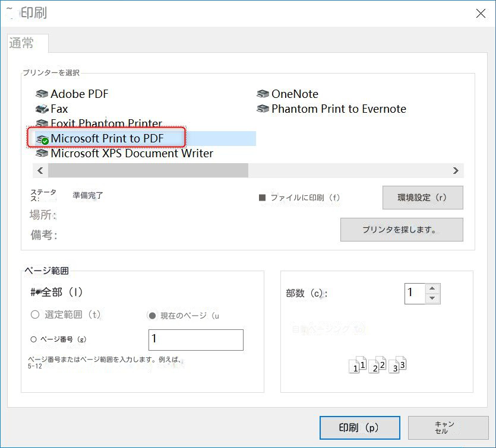Select the Adobe PDF printer
This screenshot has height=448, width=496.
(79, 94)
